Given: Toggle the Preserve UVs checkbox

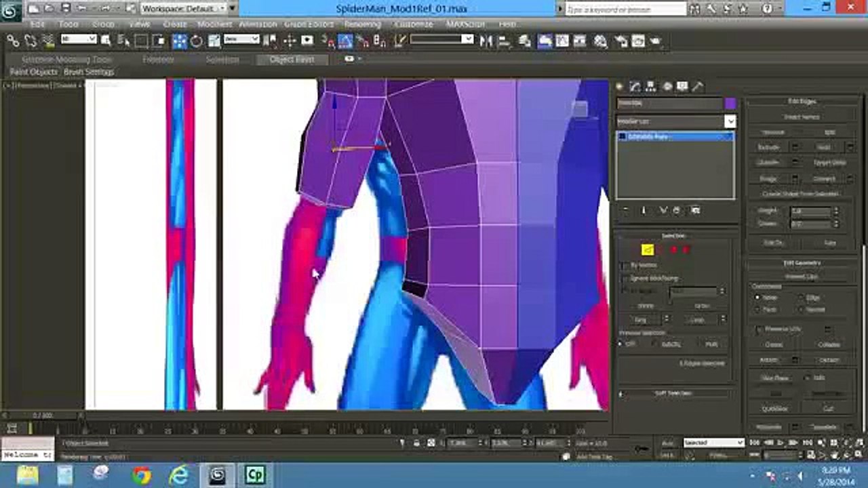Looking at the screenshot, I should pyautogui.click(x=759, y=329).
